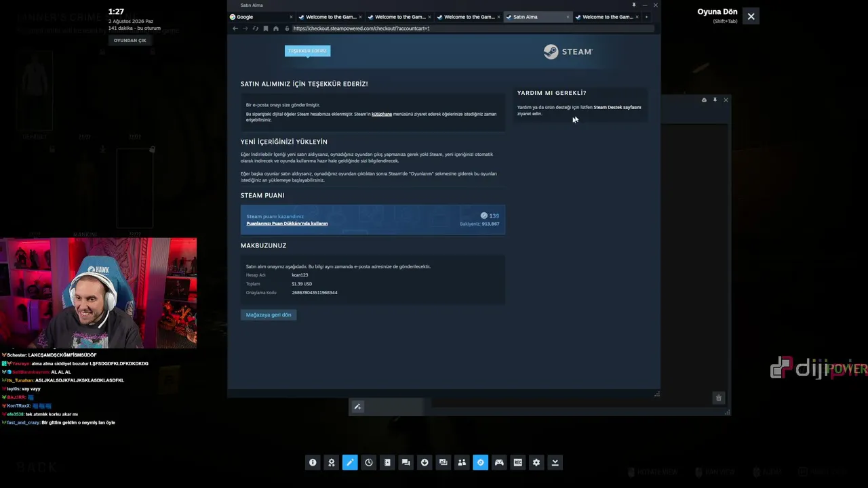Open the chat bubbles icon in overlay toolbar
Screen dimensions: 868x488
point(406,462)
